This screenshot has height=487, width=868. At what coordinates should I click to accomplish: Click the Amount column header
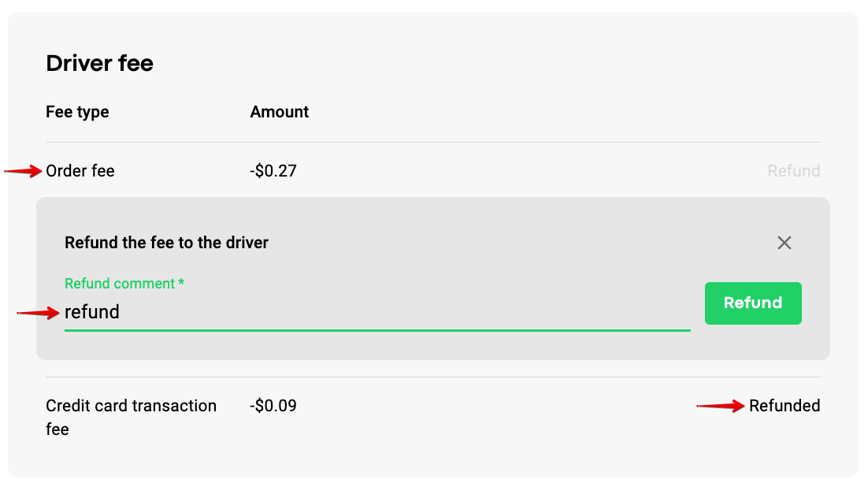click(280, 112)
